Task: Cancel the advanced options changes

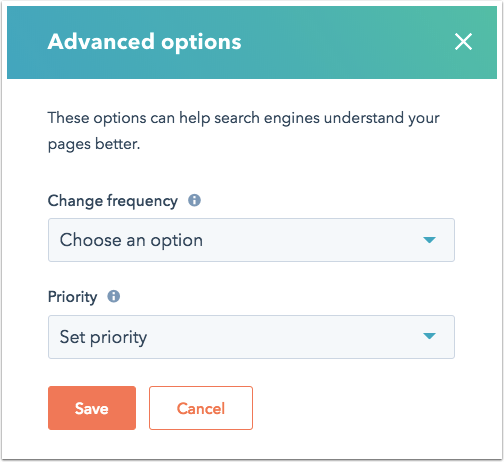Action: (201, 408)
